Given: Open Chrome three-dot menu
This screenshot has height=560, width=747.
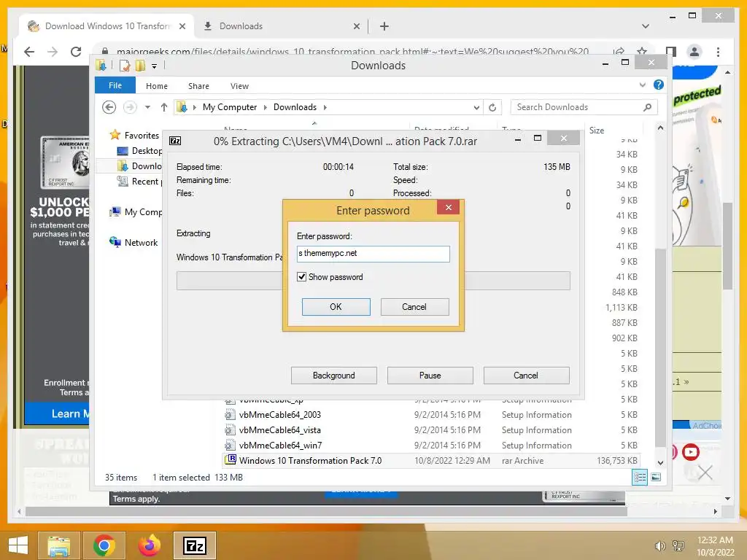Looking at the screenshot, I should pyautogui.click(x=718, y=52).
